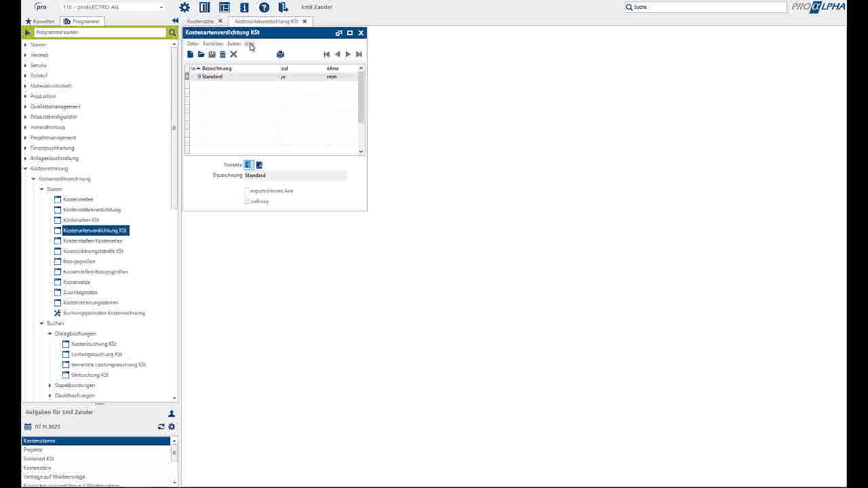Click the Bezeichnung field showing Standard

pos(295,176)
